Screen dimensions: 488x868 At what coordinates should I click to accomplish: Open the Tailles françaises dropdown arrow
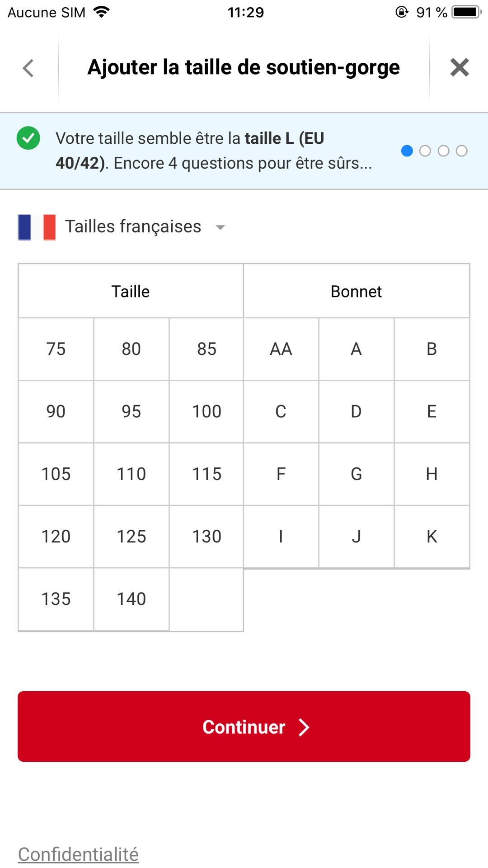coord(221,227)
